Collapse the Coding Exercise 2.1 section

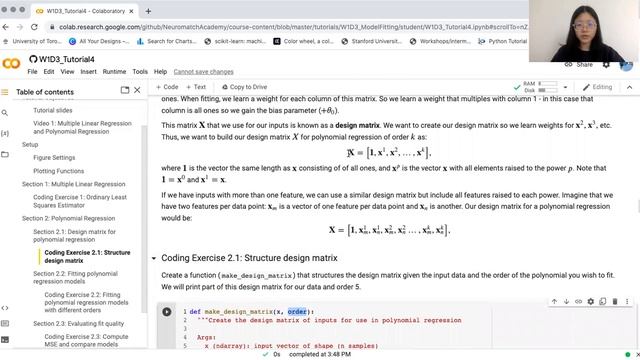(x=154, y=258)
